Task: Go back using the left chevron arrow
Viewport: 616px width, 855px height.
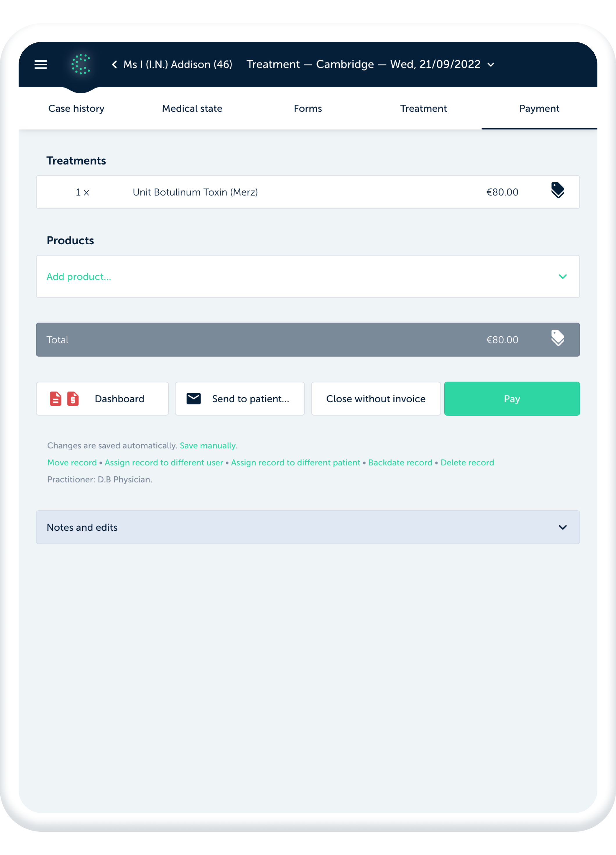Action: 114,65
